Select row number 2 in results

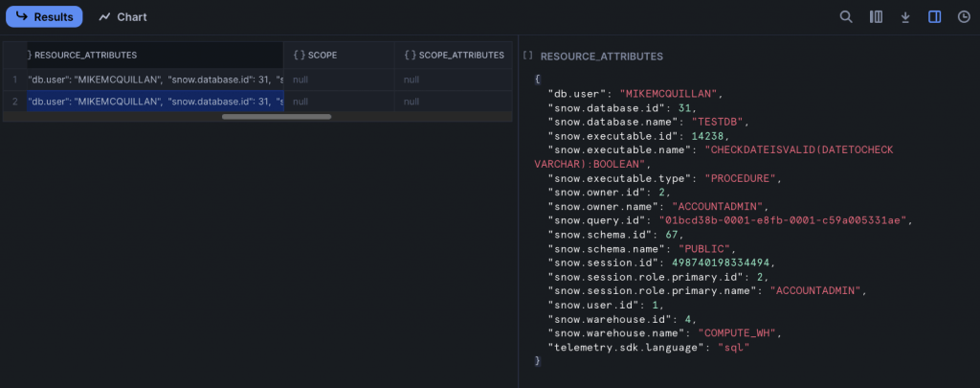pos(14,101)
